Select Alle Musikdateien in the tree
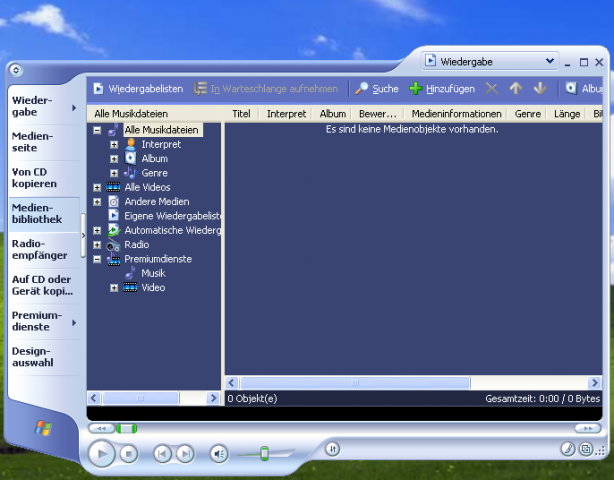The image size is (614, 480). pyautogui.click(x=161, y=130)
